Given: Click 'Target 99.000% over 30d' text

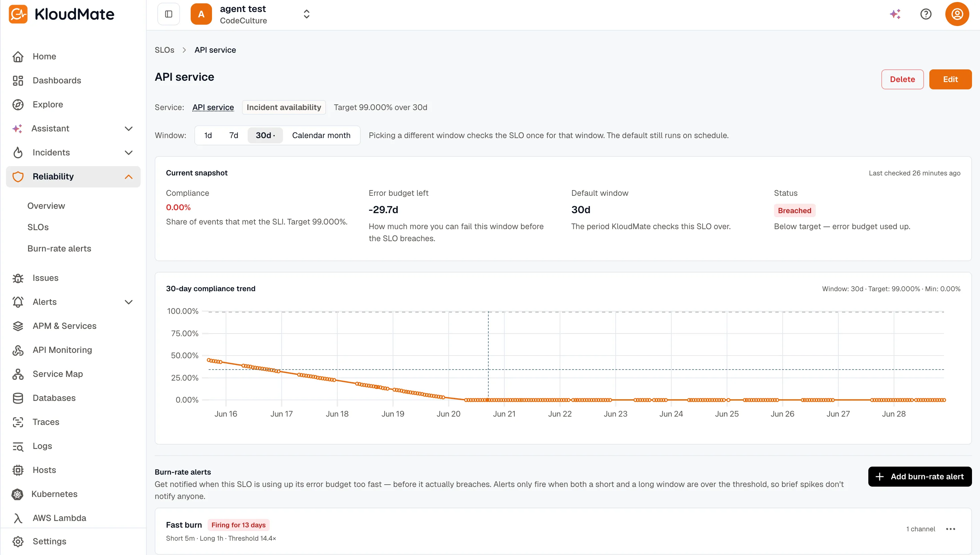Looking at the screenshot, I should click(380, 107).
